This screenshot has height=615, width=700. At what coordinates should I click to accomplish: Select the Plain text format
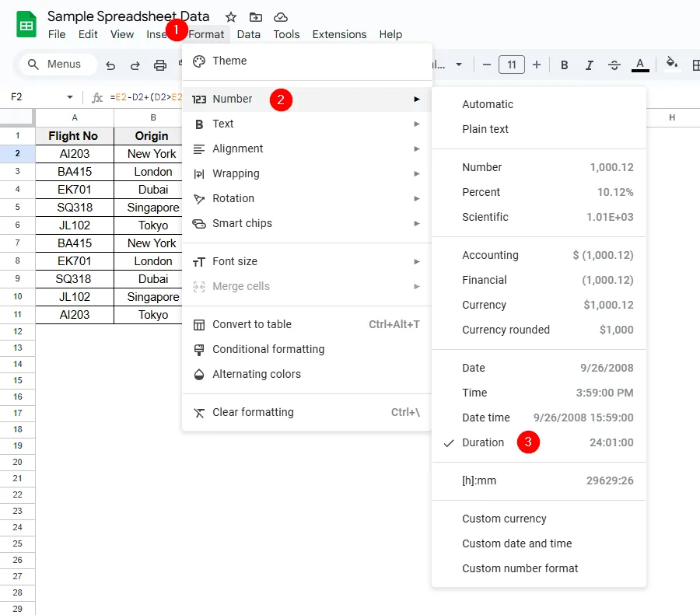tap(539, 129)
